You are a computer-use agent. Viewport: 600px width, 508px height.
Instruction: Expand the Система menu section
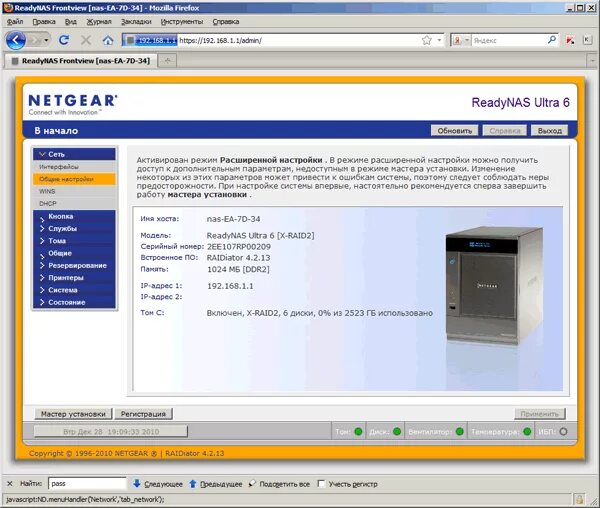coord(74,290)
